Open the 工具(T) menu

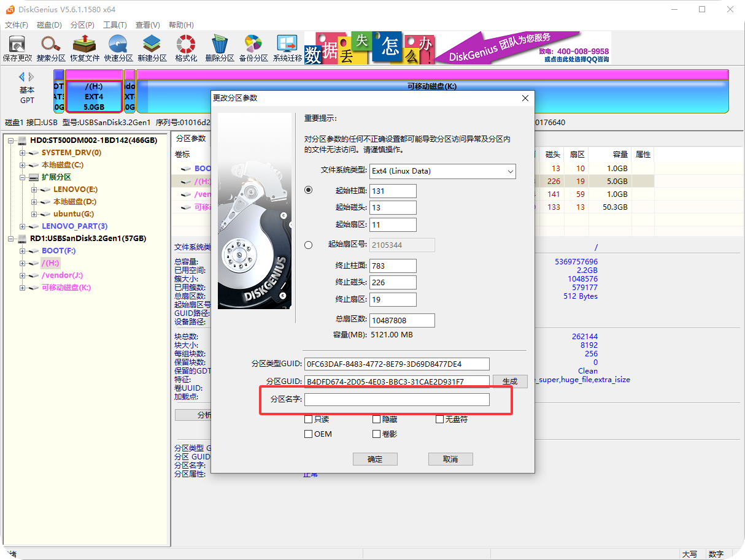(115, 25)
